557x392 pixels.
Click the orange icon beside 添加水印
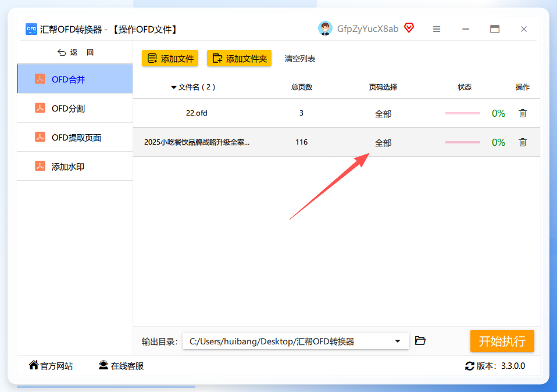tap(40, 166)
